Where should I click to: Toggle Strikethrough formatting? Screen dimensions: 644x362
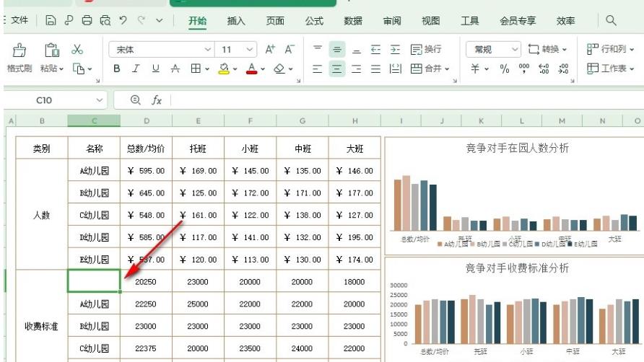click(x=175, y=69)
